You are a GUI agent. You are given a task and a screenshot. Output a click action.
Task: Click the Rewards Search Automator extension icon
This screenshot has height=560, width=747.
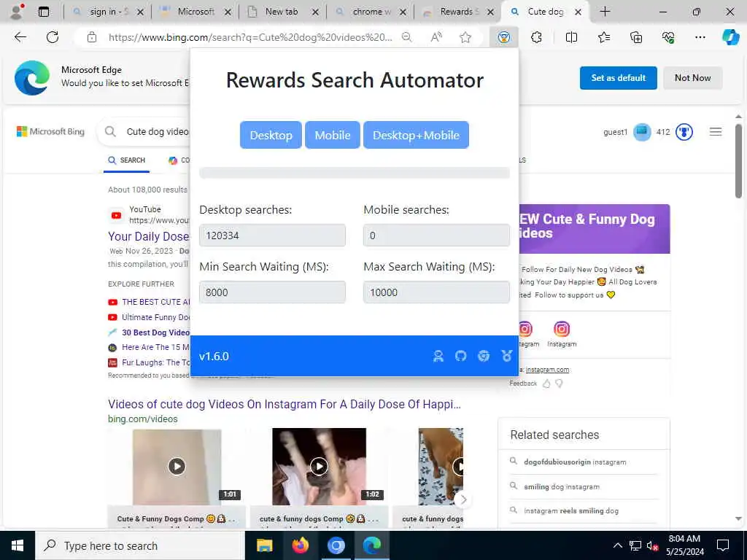coord(503,37)
